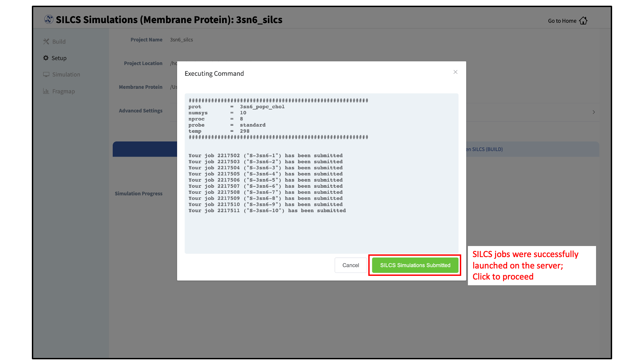Click the line for job 2217506 S-3sn6-5
Screen dimensions: 644x362
266,180
